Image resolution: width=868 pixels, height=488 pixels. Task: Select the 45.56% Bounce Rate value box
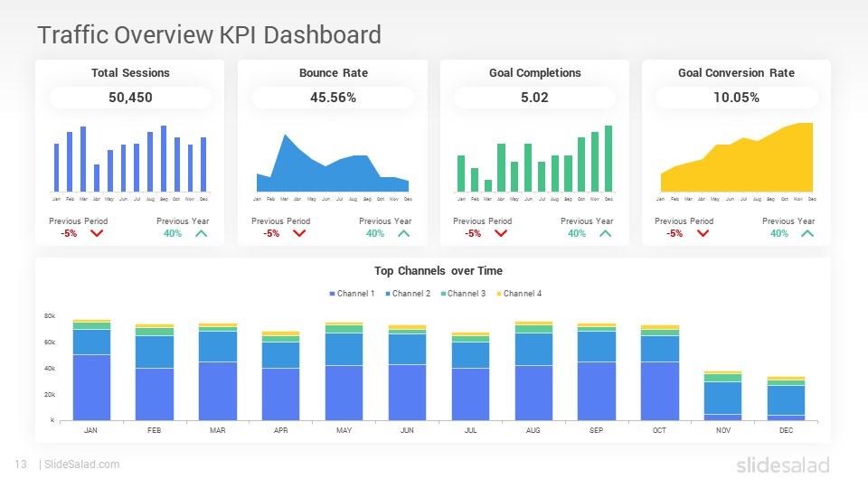(334, 98)
